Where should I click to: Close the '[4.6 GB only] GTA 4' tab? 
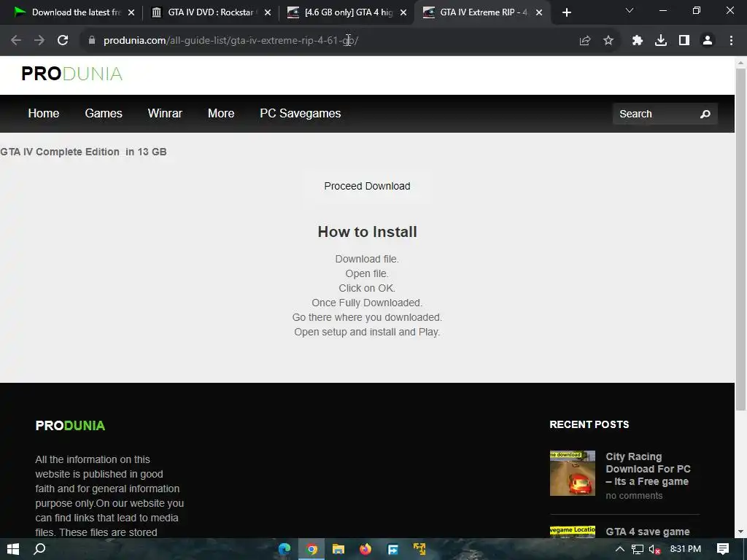coord(403,13)
